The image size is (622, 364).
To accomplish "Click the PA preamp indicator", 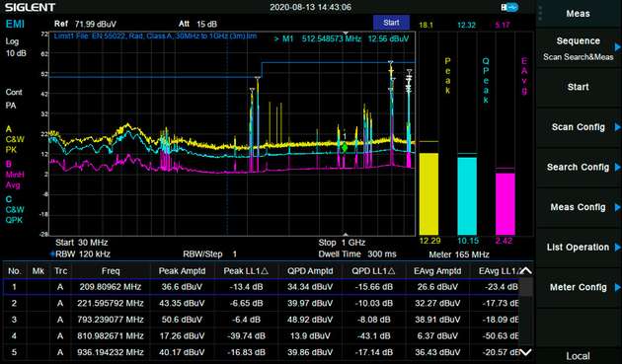I will coord(11,106).
